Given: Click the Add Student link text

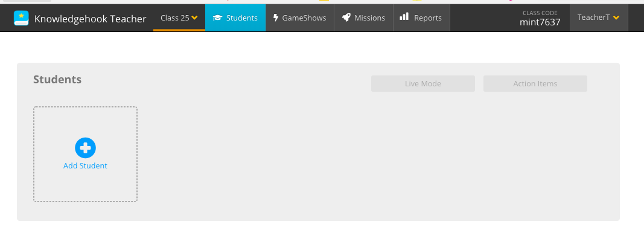Looking at the screenshot, I should [85, 166].
